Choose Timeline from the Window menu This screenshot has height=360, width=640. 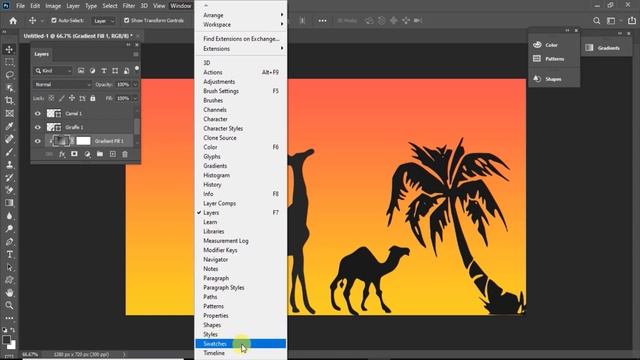241,353
